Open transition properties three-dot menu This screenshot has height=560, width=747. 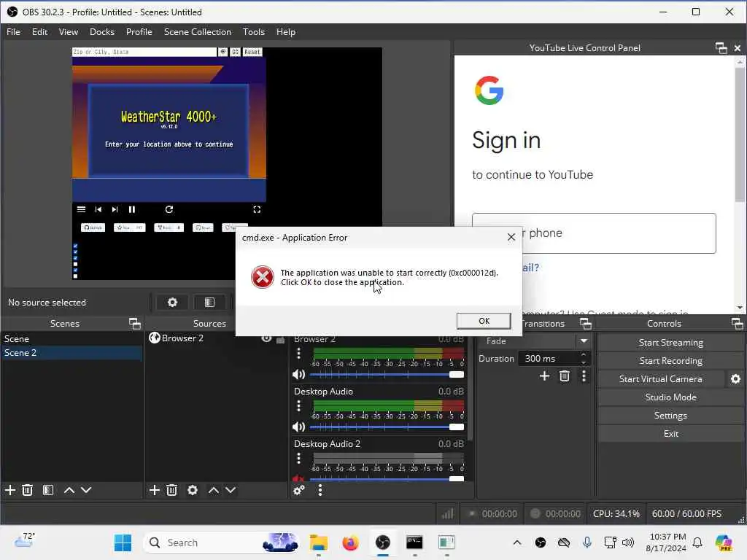584,376
